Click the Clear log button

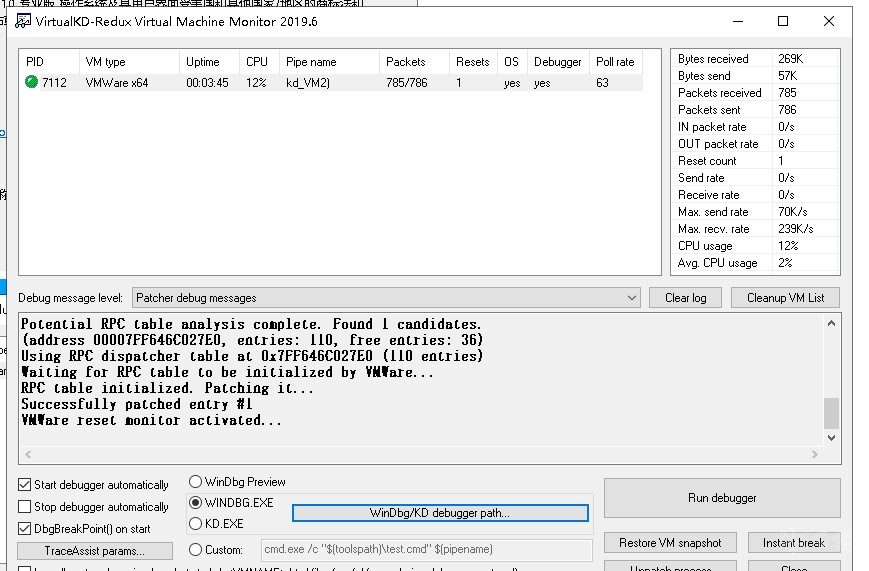tap(686, 298)
